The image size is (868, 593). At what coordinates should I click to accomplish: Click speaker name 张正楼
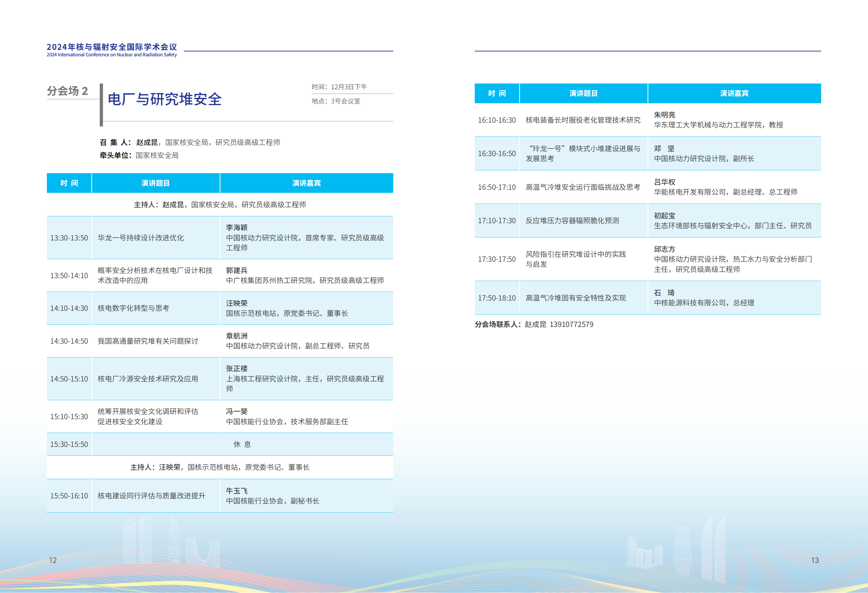click(237, 368)
